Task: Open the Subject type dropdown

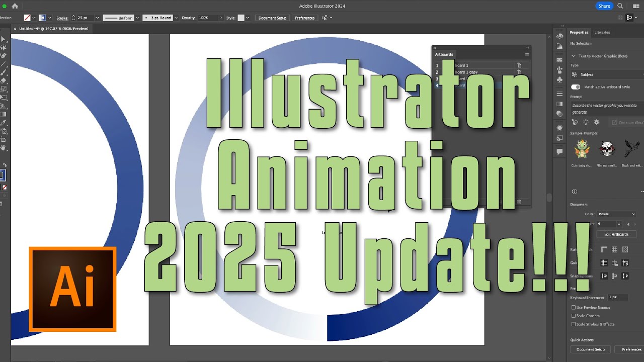Action: point(607,74)
